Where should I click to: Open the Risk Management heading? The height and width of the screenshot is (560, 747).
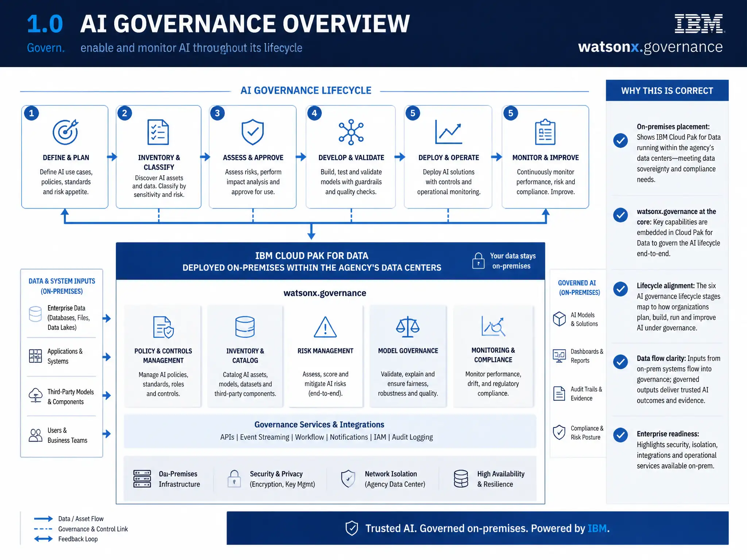tap(325, 351)
